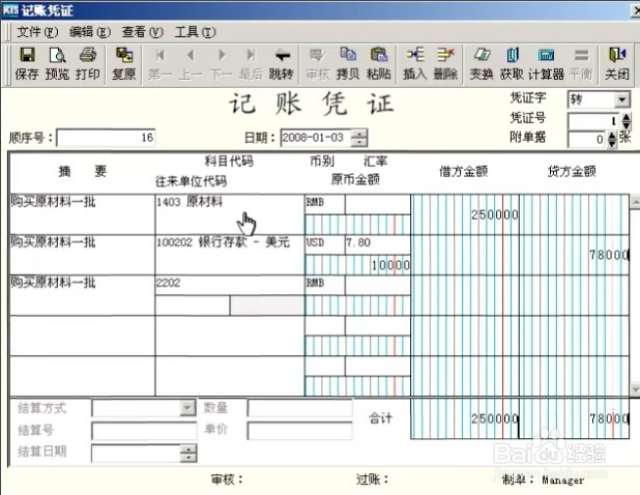Click the 凭证号 number field
This screenshot has height=495, width=640.
(594, 121)
